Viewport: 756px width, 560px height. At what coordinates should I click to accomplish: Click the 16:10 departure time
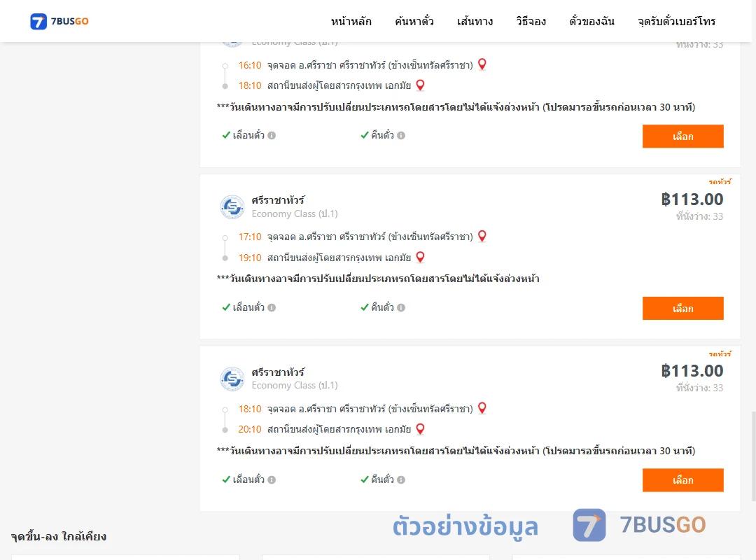pos(250,65)
